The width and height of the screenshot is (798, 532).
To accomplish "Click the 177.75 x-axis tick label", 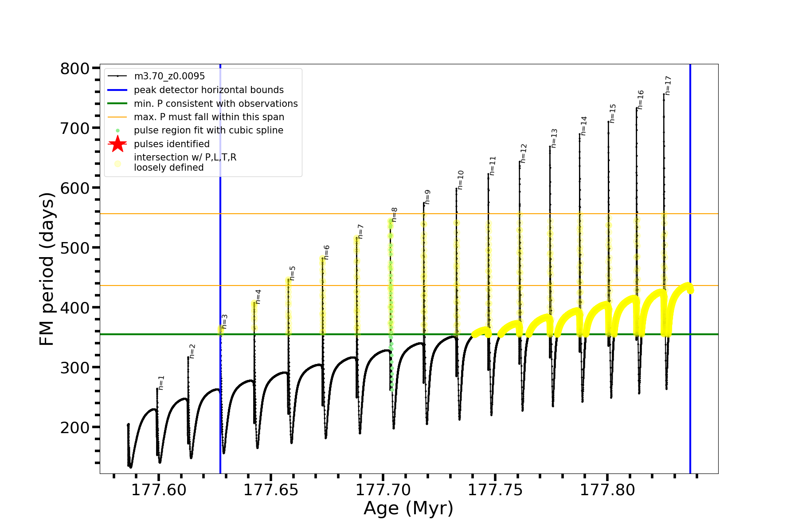I will (495, 490).
